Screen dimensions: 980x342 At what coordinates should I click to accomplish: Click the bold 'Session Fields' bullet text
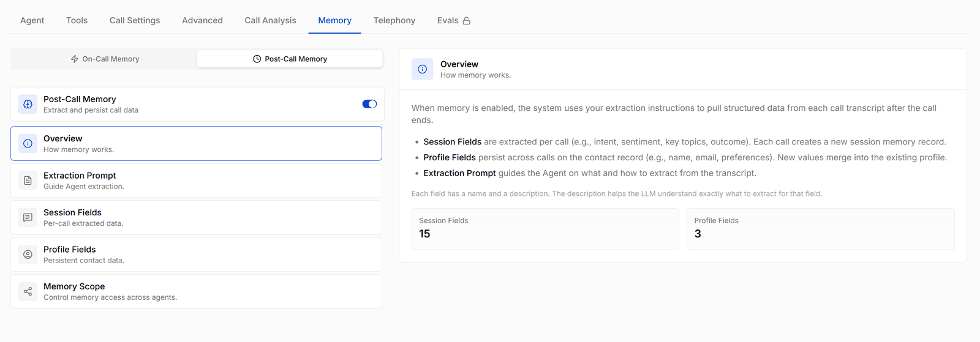452,142
